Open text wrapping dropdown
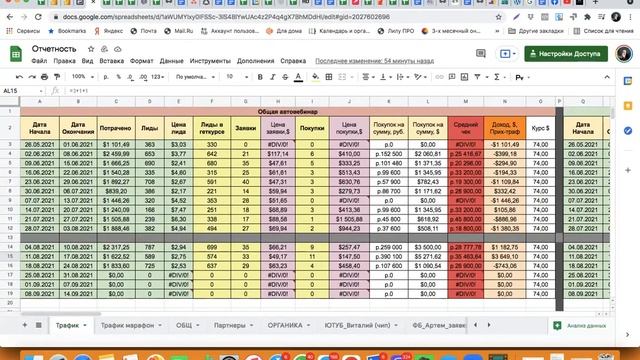Image resolution: width=640 pixels, height=360 pixels. 402,77
